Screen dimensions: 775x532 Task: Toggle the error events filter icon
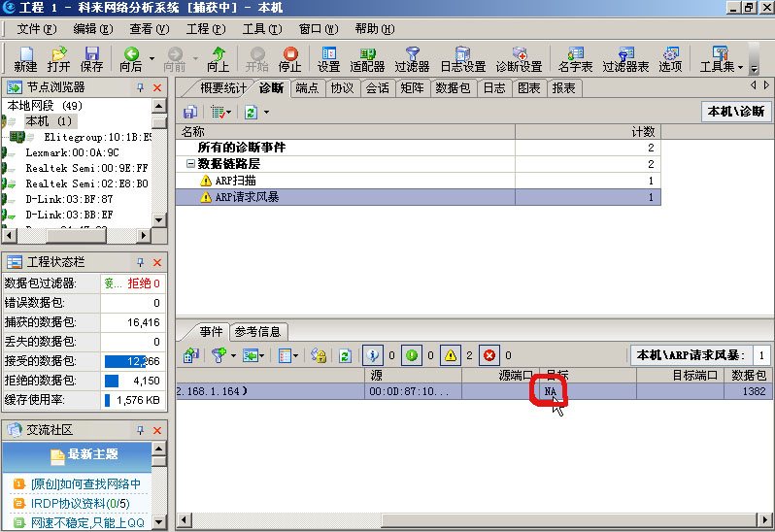pos(489,355)
